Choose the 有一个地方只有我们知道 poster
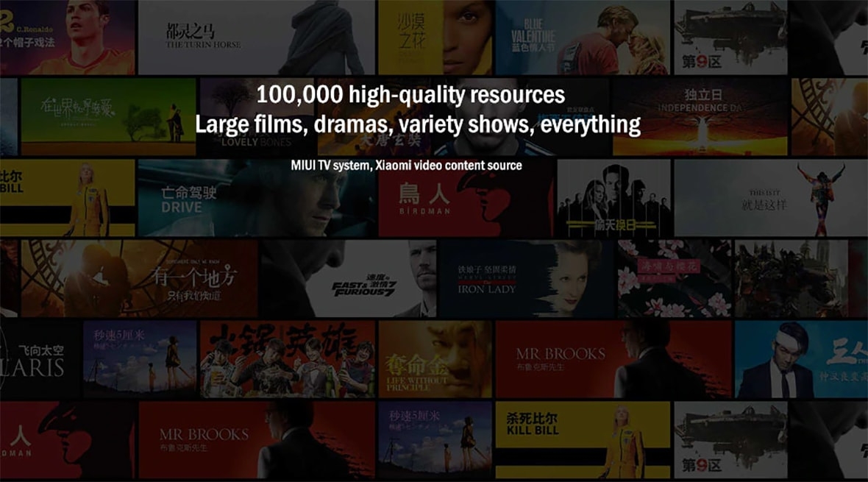This screenshot has width=868, height=482. 139,279
